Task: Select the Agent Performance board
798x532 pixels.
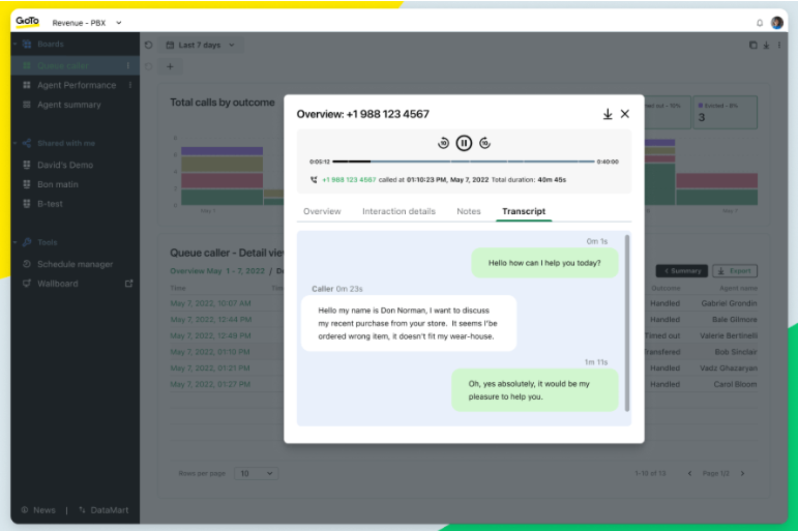Action: tap(75, 85)
